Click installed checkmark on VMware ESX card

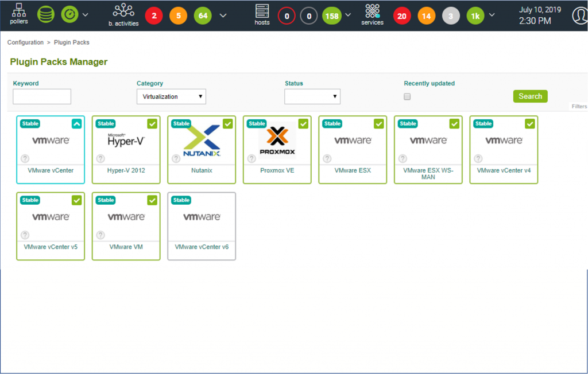click(x=379, y=124)
